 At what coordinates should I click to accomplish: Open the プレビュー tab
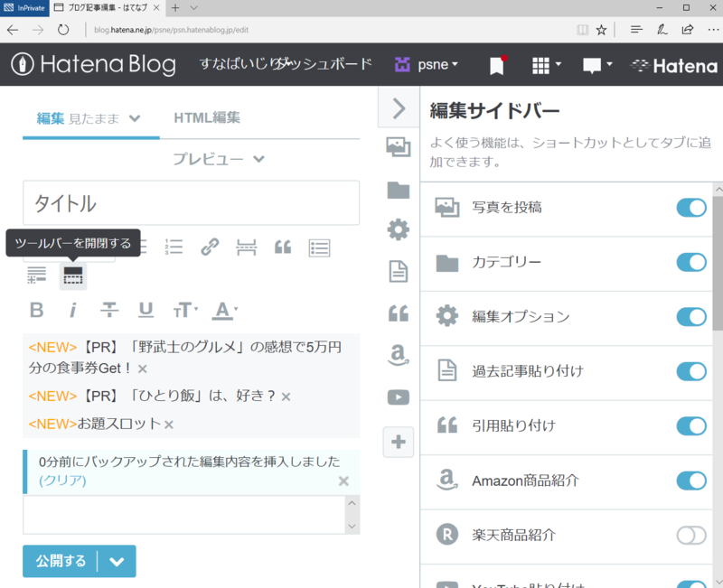pyautogui.click(x=208, y=159)
